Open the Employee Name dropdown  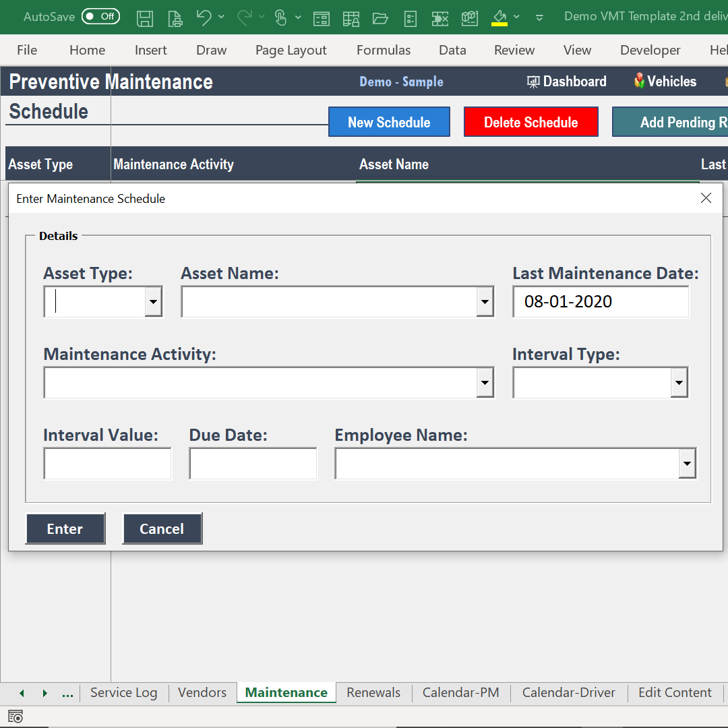point(687,463)
